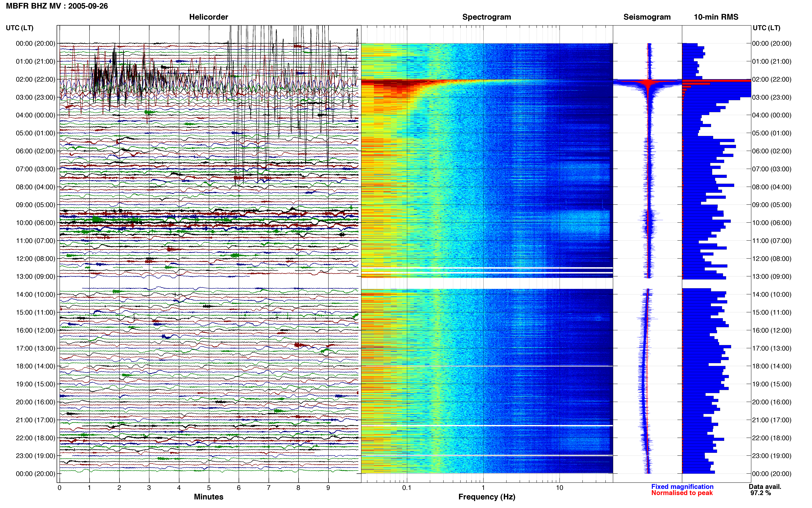This screenshot has height=508, width=812.
Task: Click minute tick '3' on Helicorder axis
Action: pyautogui.click(x=149, y=488)
